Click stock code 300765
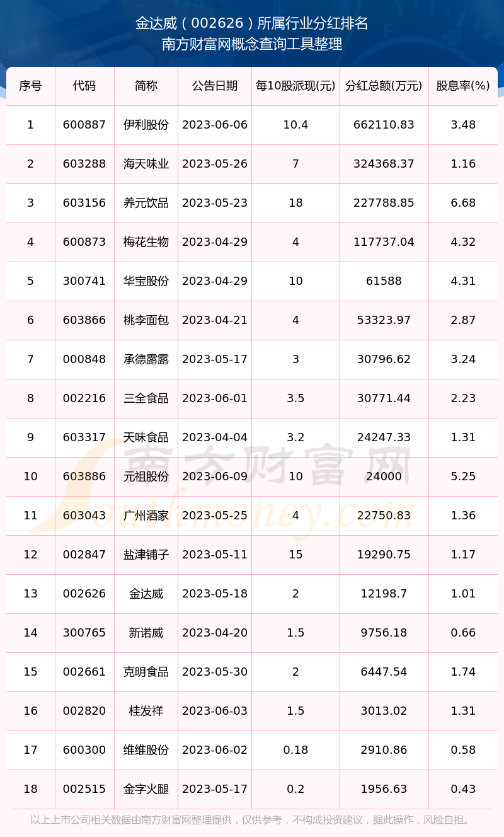504x837 pixels. tap(84, 633)
